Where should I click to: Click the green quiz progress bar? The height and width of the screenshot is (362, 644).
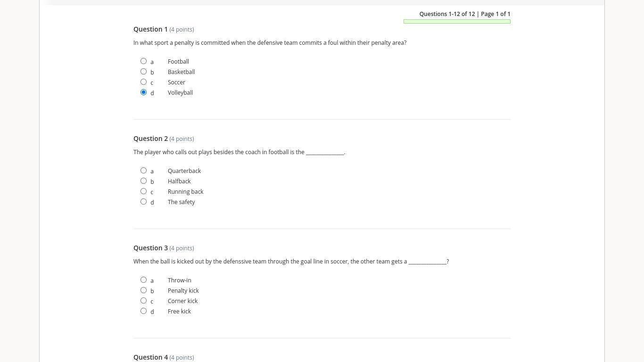(x=457, y=21)
